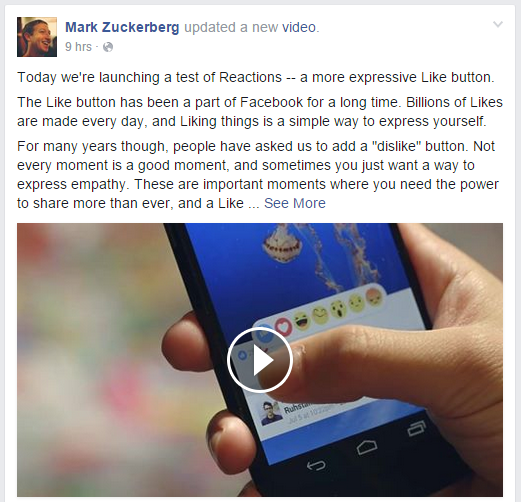The image size is (521, 502).
Task: Click the red heart reaction emoji
Action: click(284, 327)
